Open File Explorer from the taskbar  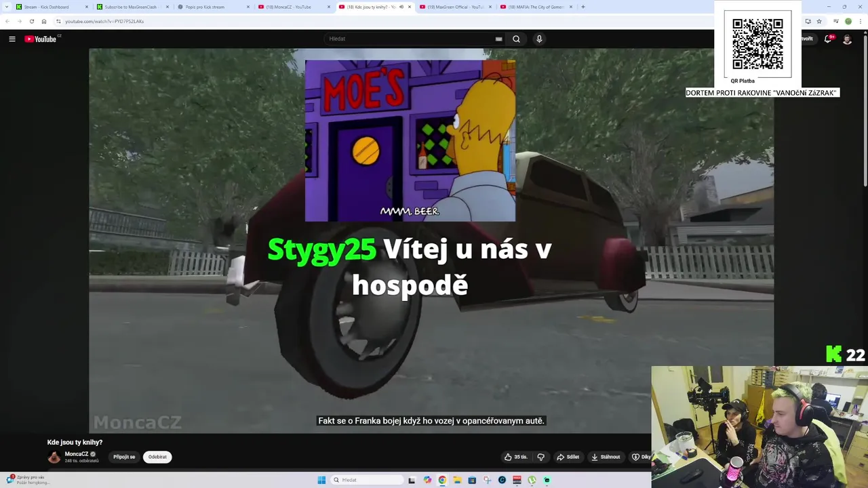pyautogui.click(x=457, y=480)
